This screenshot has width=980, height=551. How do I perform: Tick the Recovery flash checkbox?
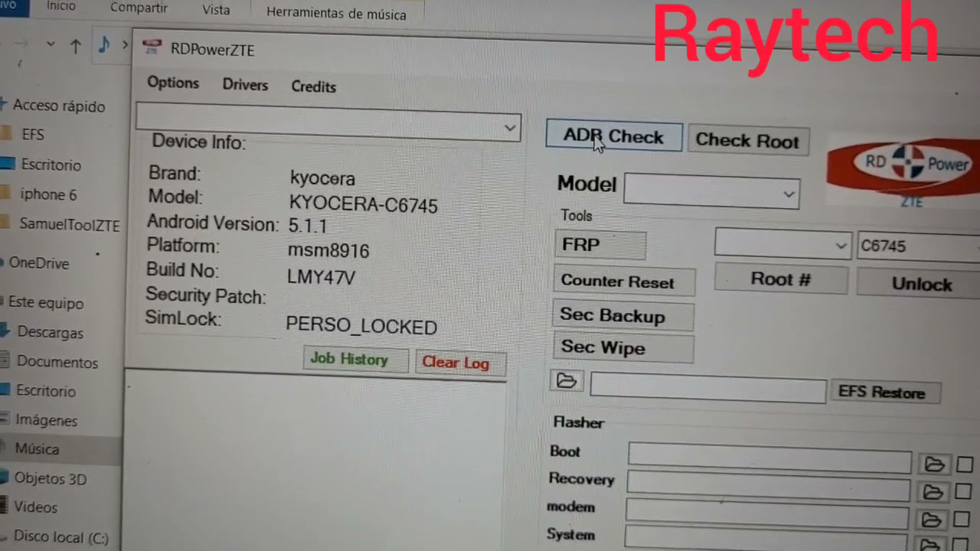pyautogui.click(x=964, y=492)
